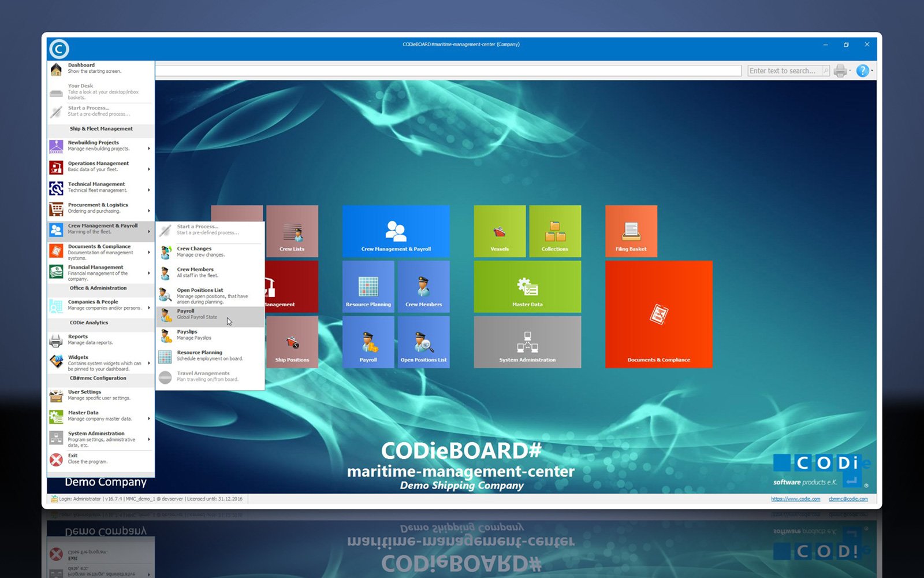Expand the System Administration submenu arrow

click(149, 440)
